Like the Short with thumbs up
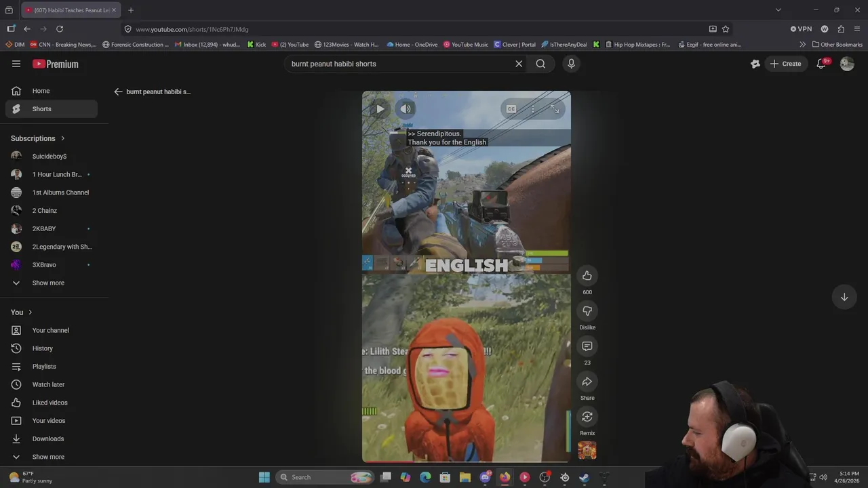The image size is (868, 488). click(x=587, y=276)
